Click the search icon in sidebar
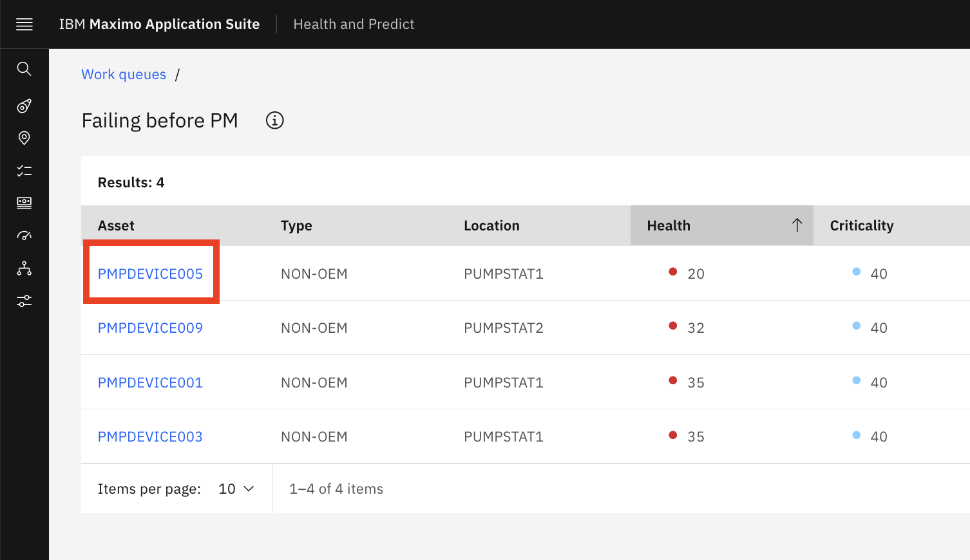 [x=24, y=68]
